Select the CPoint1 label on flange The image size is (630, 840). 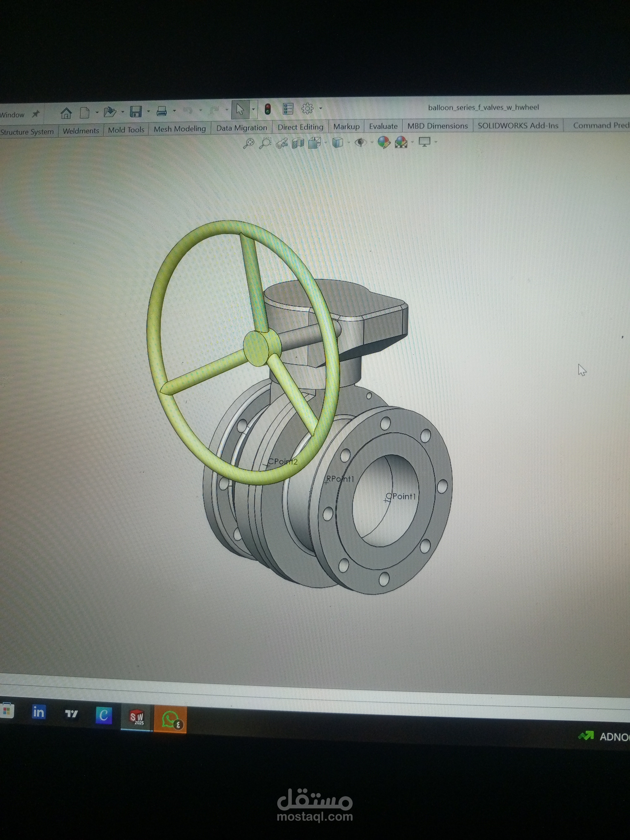pyautogui.click(x=401, y=496)
